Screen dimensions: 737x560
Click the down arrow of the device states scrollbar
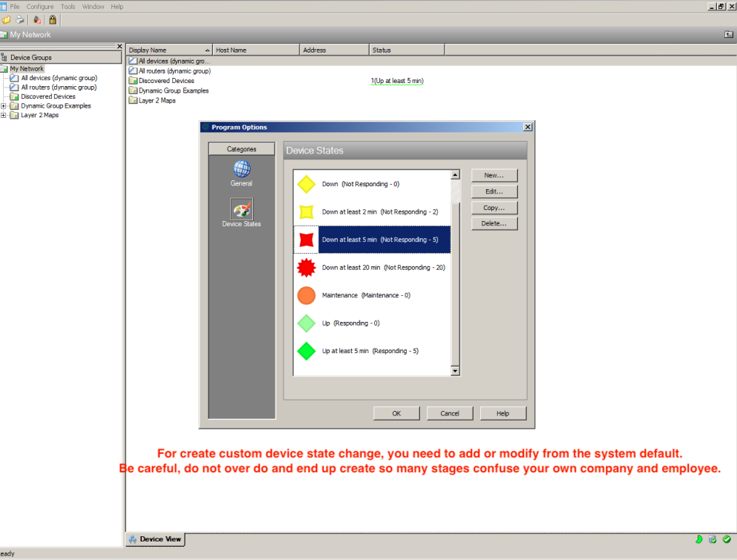pos(455,370)
